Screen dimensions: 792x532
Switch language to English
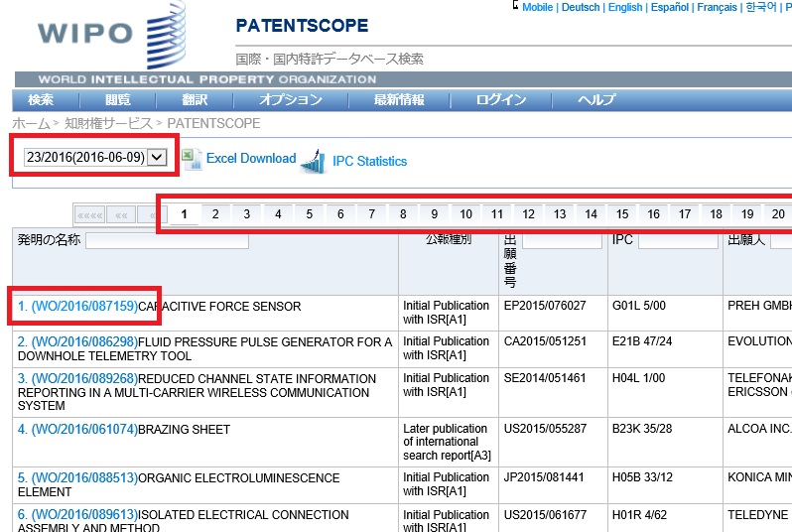625,7
